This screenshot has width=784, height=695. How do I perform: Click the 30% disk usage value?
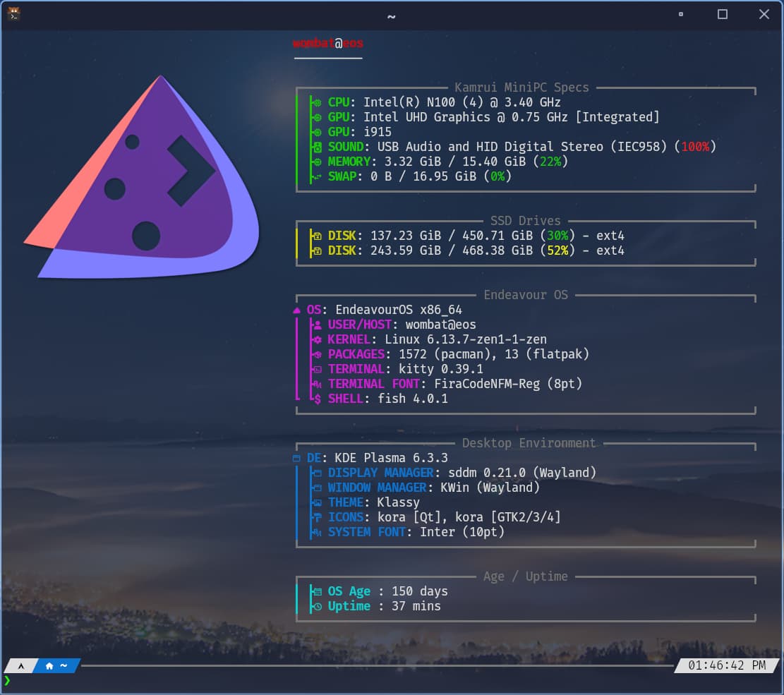pos(557,236)
